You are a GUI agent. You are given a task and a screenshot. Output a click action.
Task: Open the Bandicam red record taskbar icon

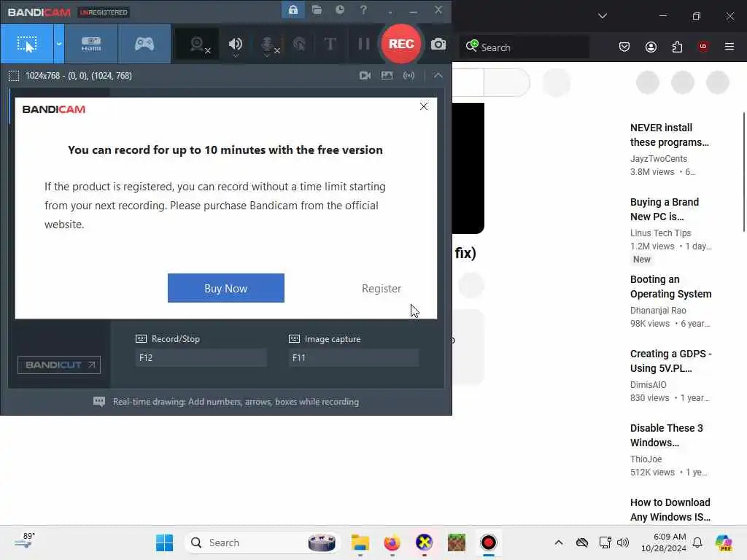[488, 542]
